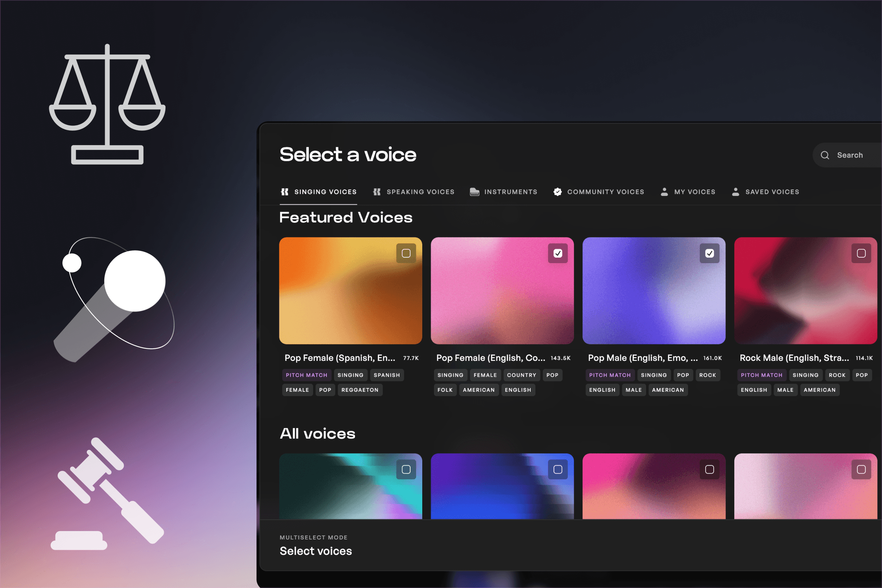
Task: Click Pitch Match tag on Pop Female Spanish
Action: coord(307,375)
